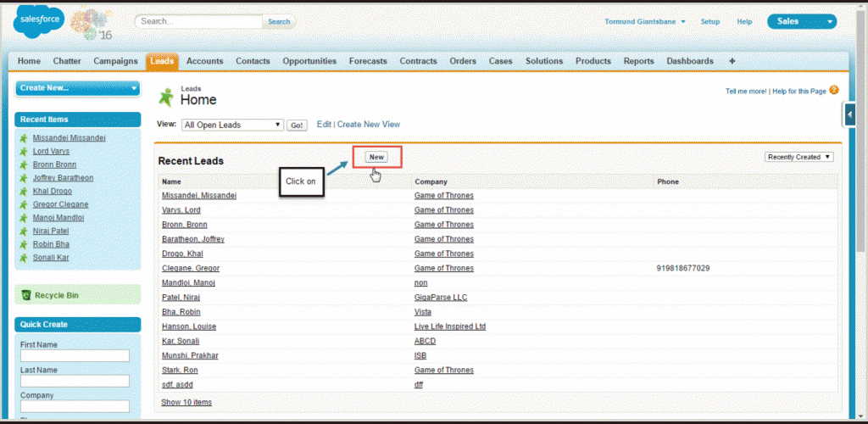
Task: Open the Products tab
Action: pos(593,61)
